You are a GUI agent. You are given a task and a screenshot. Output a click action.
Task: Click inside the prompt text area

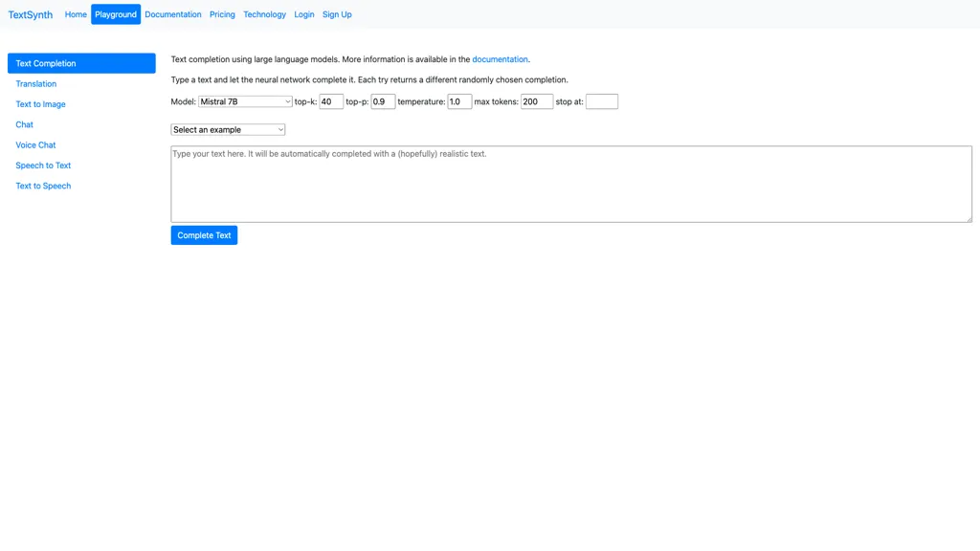[571, 185]
